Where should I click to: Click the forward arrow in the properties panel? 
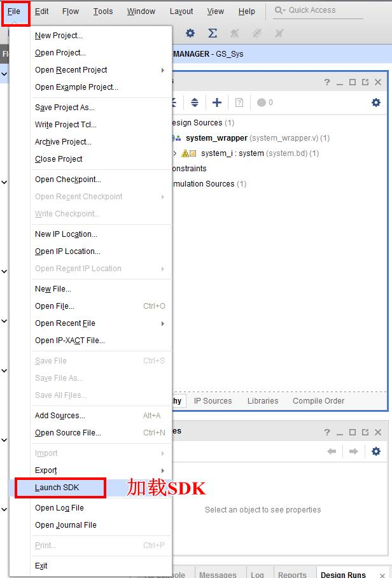point(353,451)
